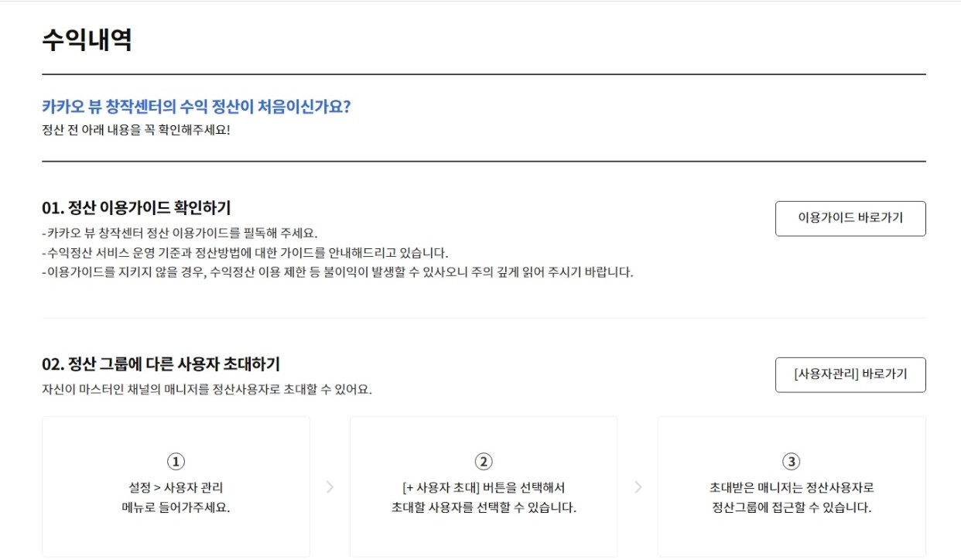Image resolution: width=961 pixels, height=560 pixels.
Task: Click the text '메뉴로 들어가주세요.'
Action: pos(176,508)
